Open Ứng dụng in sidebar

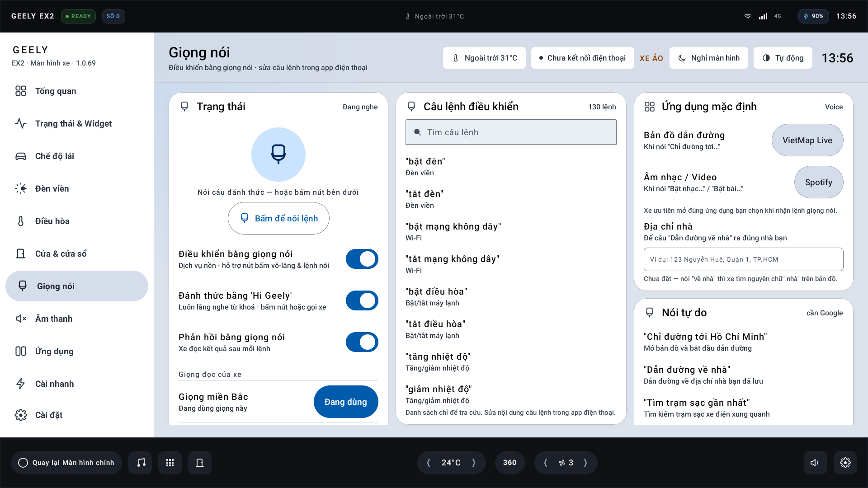click(x=77, y=351)
